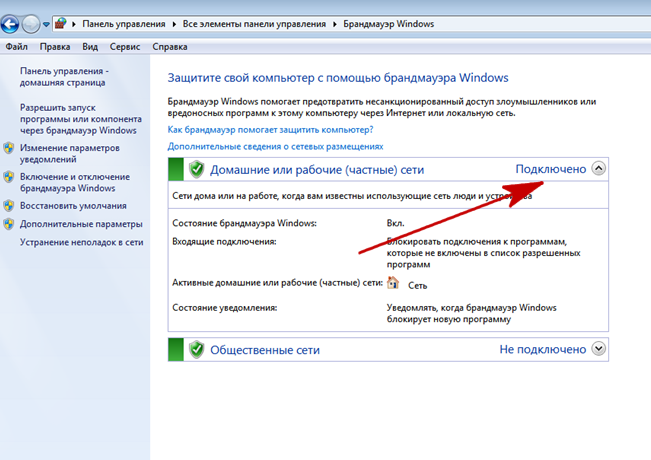This screenshot has height=460, width=651.
Task: Click Общественные сети header
Action: (x=265, y=350)
